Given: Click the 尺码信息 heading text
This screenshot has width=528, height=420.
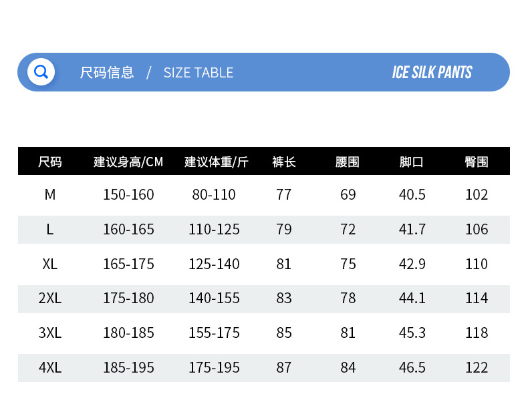Looking at the screenshot, I should click(107, 72).
